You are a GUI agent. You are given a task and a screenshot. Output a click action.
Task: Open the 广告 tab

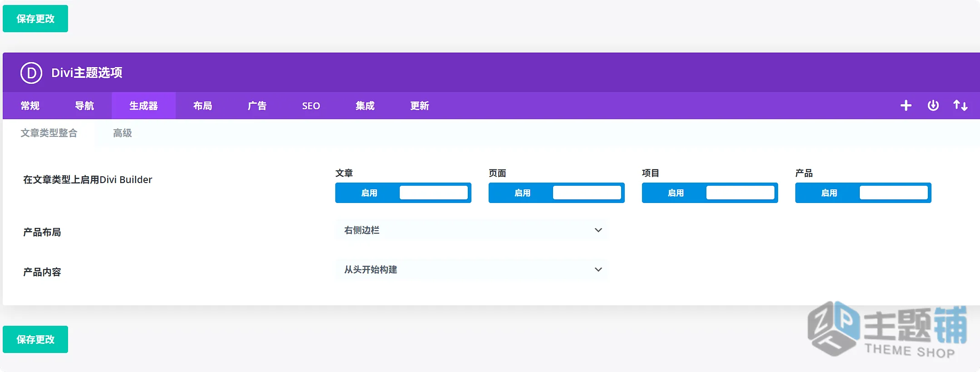point(257,106)
